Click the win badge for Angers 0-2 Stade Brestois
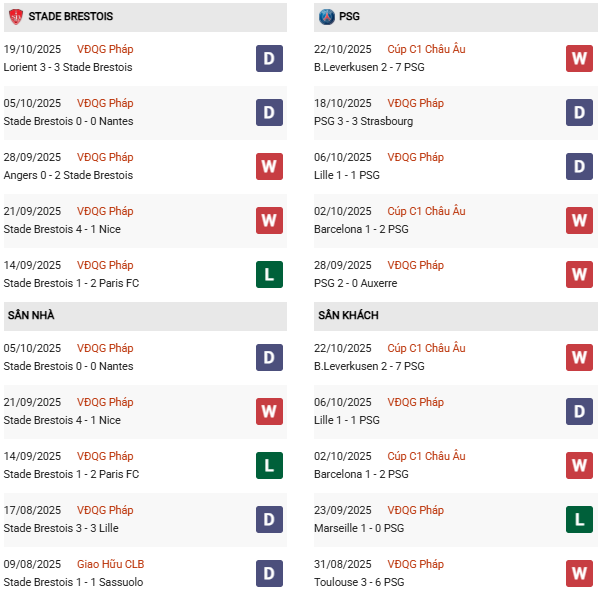Screen dimensions: 600x596 coord(269,166)
